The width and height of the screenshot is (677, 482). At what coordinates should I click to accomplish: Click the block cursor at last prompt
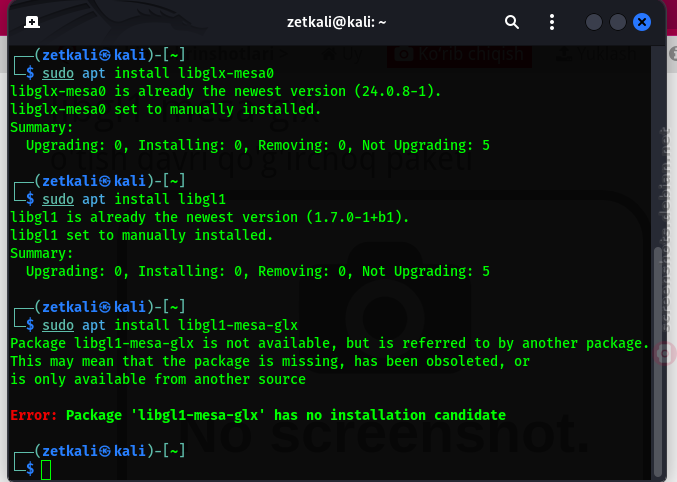point(46,469)
